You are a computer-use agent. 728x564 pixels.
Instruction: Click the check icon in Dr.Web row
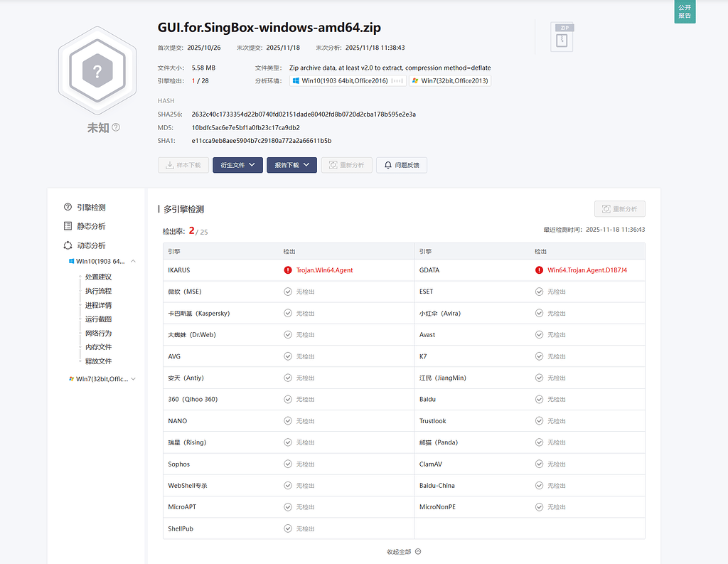tap(288, 334)
